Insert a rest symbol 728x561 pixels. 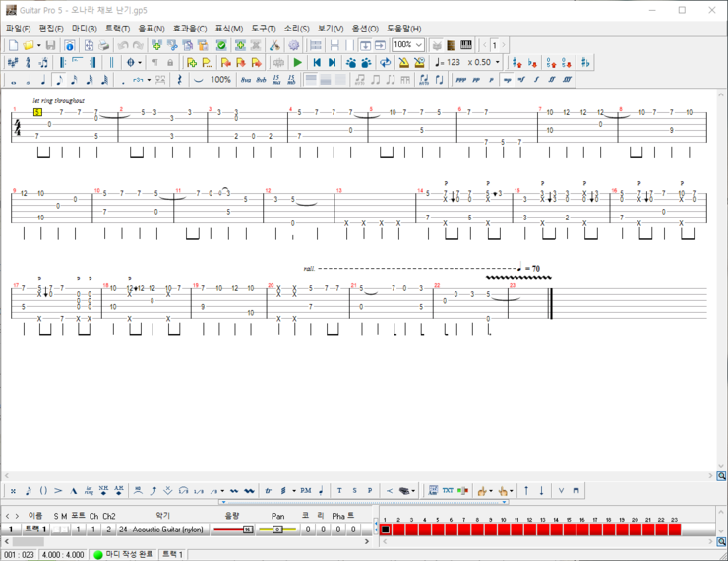point(179,80)
